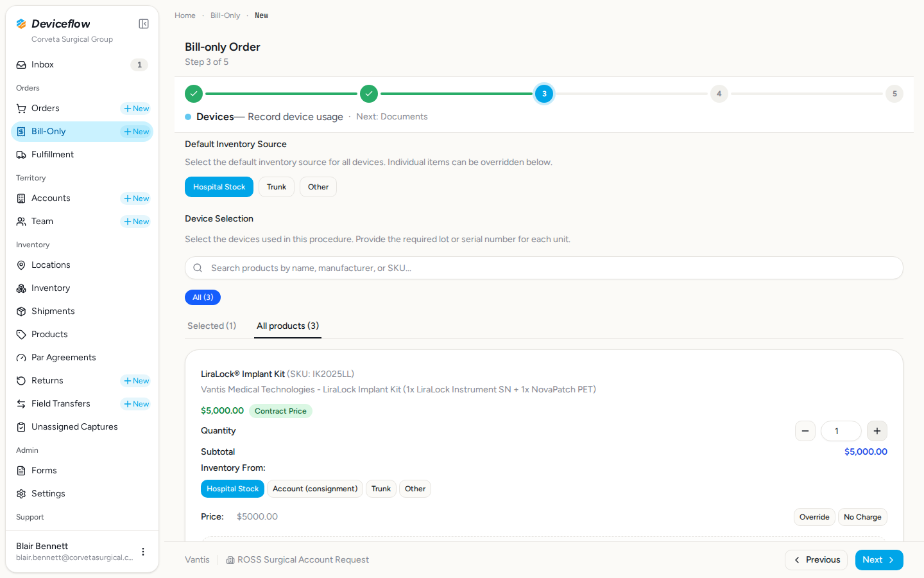Create new Return via + New
924x578 pixels.
pyautogui.click(x=136, y=381)
